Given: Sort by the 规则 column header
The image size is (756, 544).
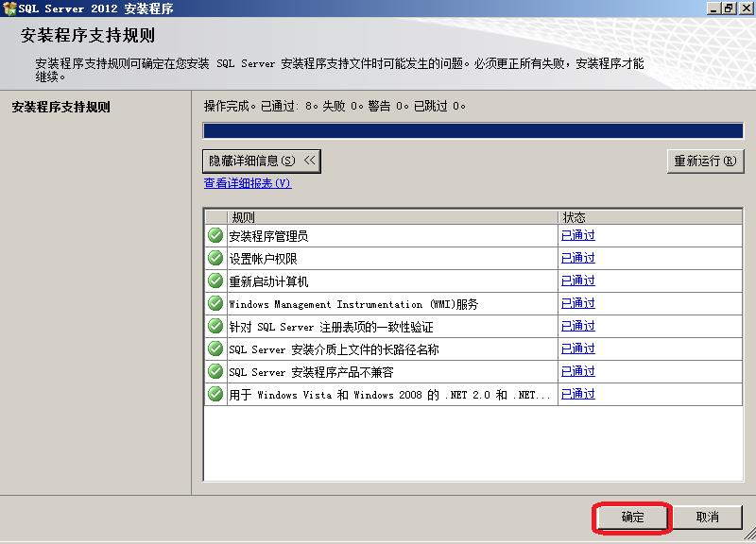Looking at the screenshot, I should click(392, 216).
